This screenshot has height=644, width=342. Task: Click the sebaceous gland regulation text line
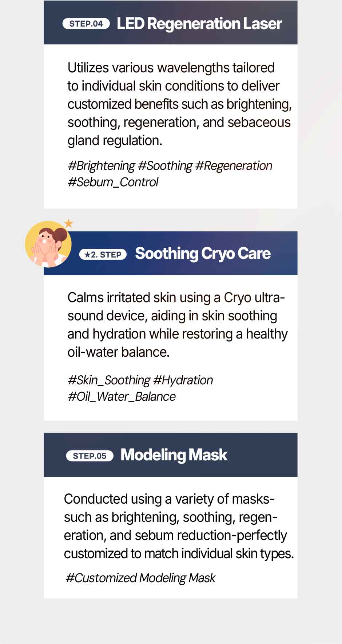click(115, 140)
